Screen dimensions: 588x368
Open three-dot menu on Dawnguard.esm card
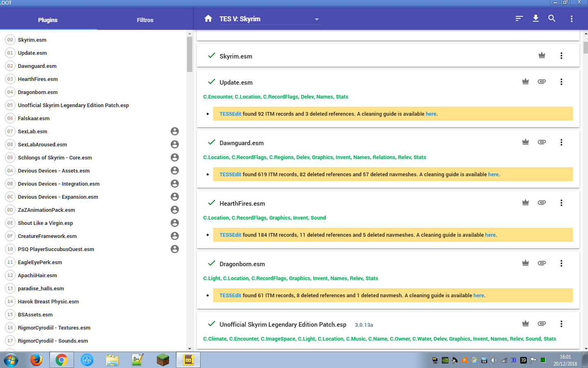[561, 142]
